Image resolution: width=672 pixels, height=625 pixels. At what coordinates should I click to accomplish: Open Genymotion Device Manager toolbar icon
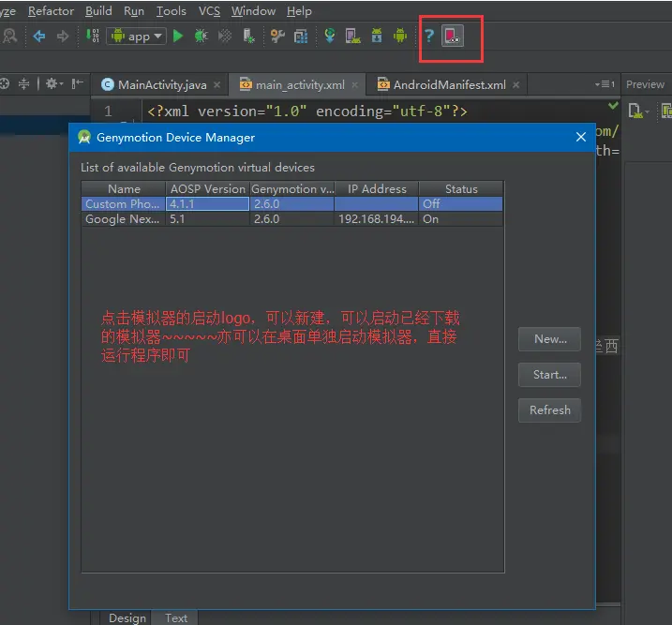tap(453, 36)
